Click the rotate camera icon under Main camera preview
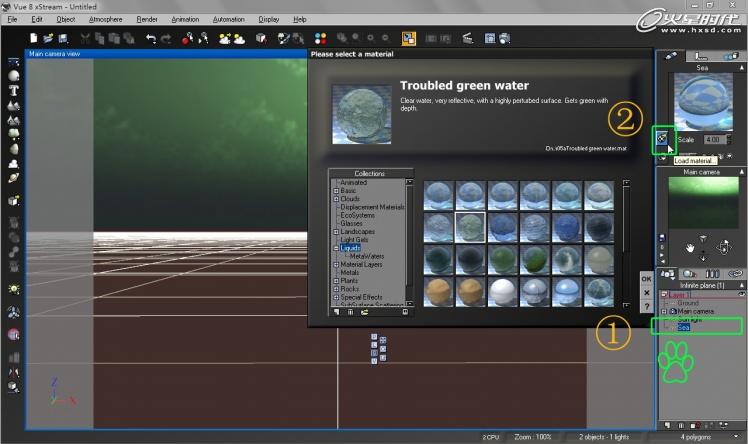 724,247
